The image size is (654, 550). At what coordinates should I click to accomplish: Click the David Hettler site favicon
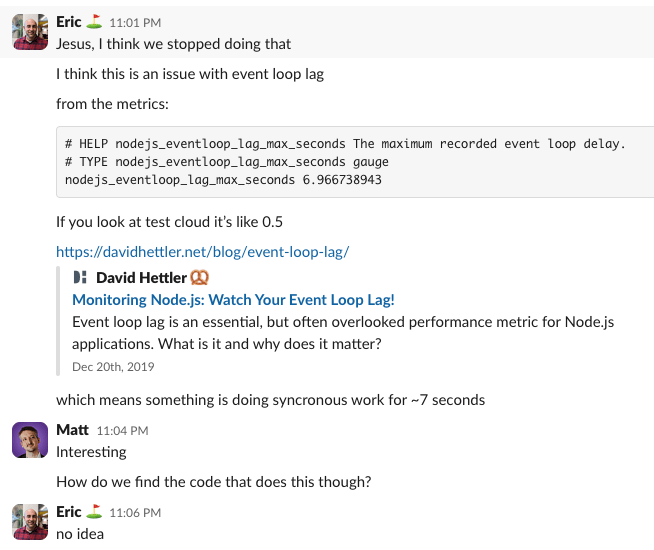81,277
